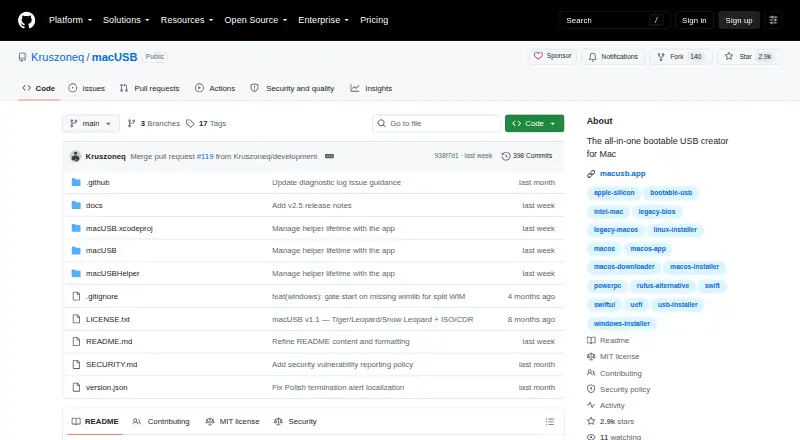Switch to the Actions tab
Screen dimensions: 800x440
pos(215,88)
